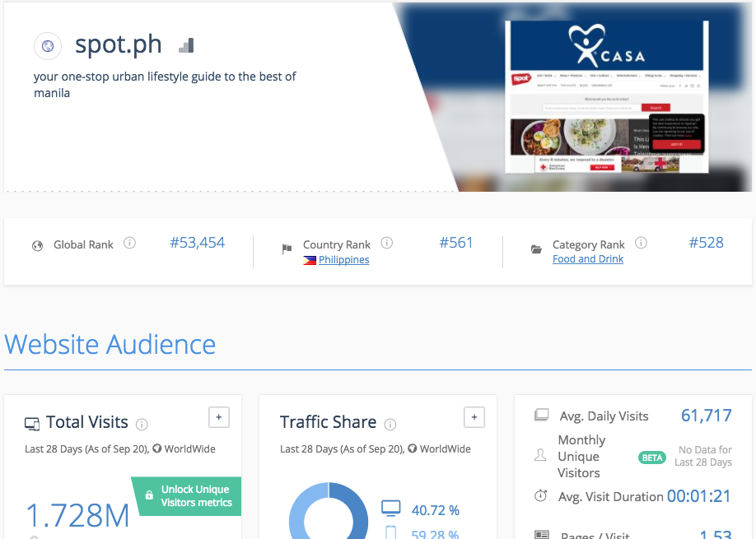Click the bar chart icon beside spot.ph
Image resolution: width=756 pixels, height=539 pixels.
tap(187, 45)
